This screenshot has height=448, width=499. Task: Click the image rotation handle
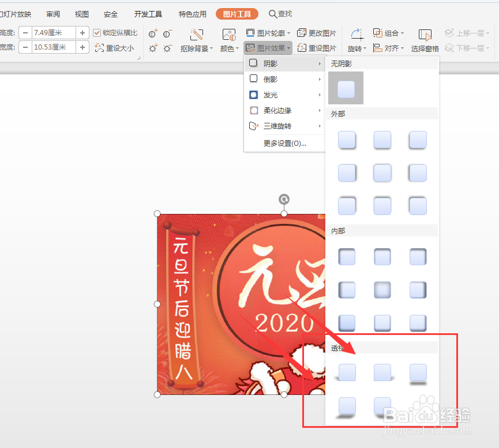pos(284,199)
